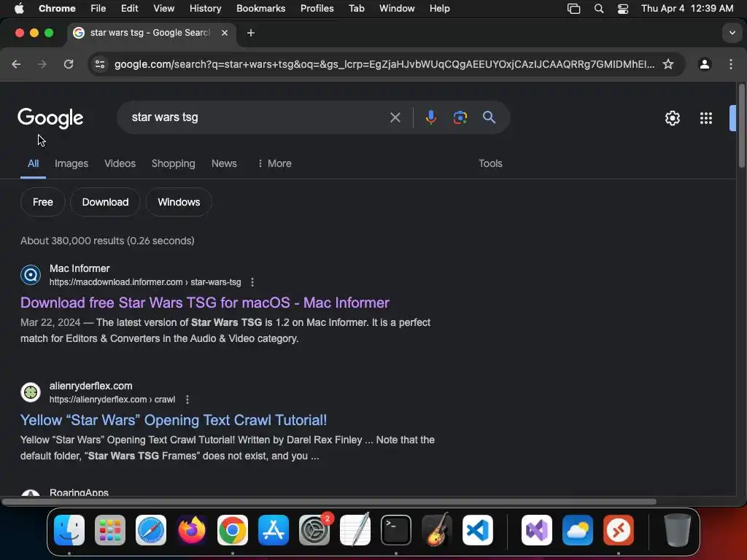The width and height of the screenshot is (747, 560).
Task: Click the macdownload.informer.com URL text
Action: (145, 282)
